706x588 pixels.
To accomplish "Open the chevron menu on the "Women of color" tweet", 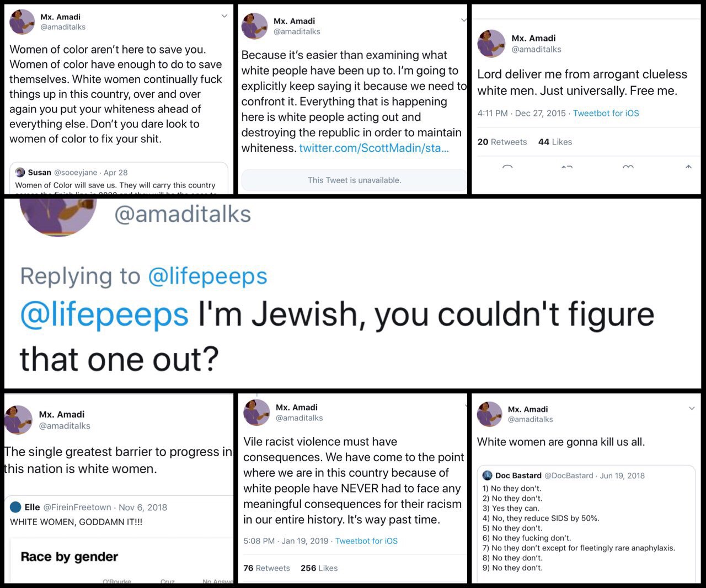I will (x=224, y=17).
